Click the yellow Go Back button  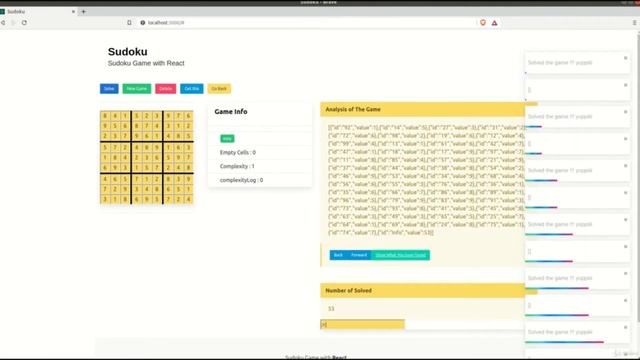(219, 89)
